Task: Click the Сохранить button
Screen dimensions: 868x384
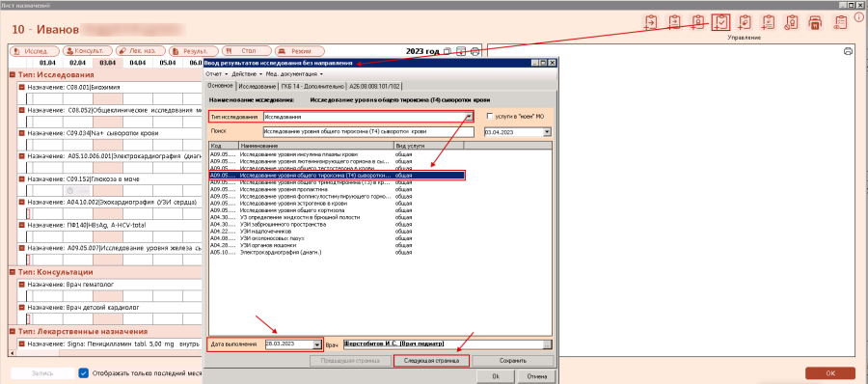Action: pyautogui.click(x=512, y=360)
